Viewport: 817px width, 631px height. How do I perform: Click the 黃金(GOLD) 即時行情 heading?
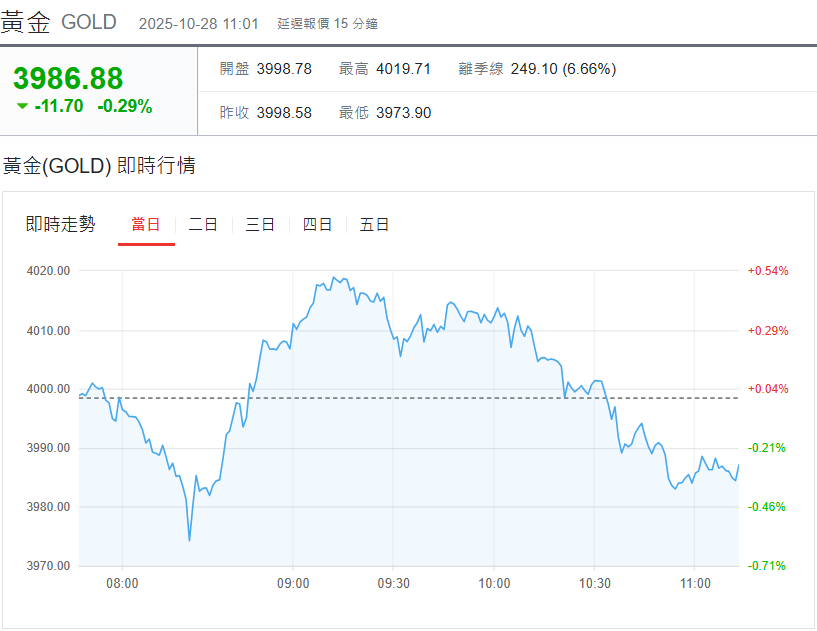tap(99, 166)
